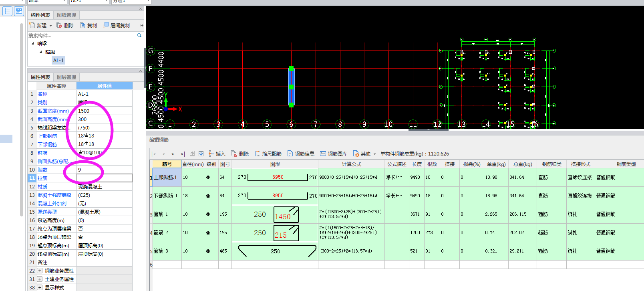Select the 箍筋.1 row cell

coord(167,214)
